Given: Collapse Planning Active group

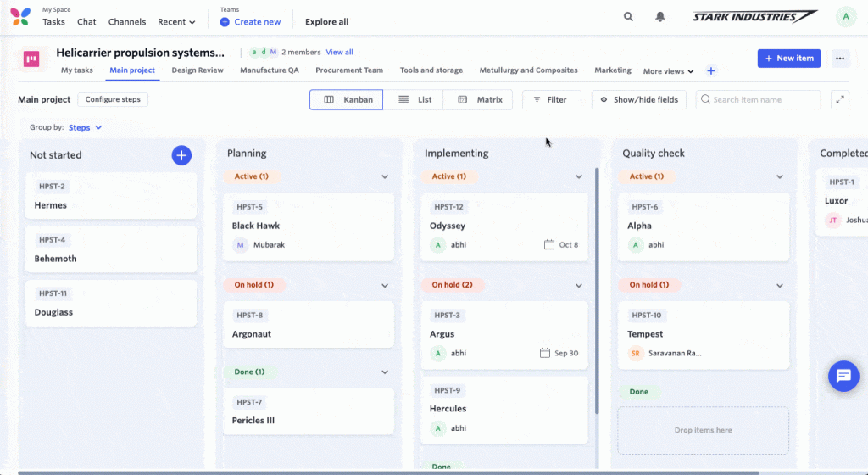Looking at the screenshot, I should click(x=385, y=176).
